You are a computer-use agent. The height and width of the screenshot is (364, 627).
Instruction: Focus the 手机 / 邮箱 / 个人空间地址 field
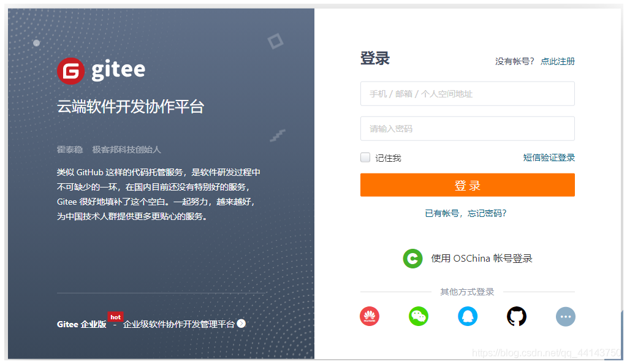(x=468, y=94)
